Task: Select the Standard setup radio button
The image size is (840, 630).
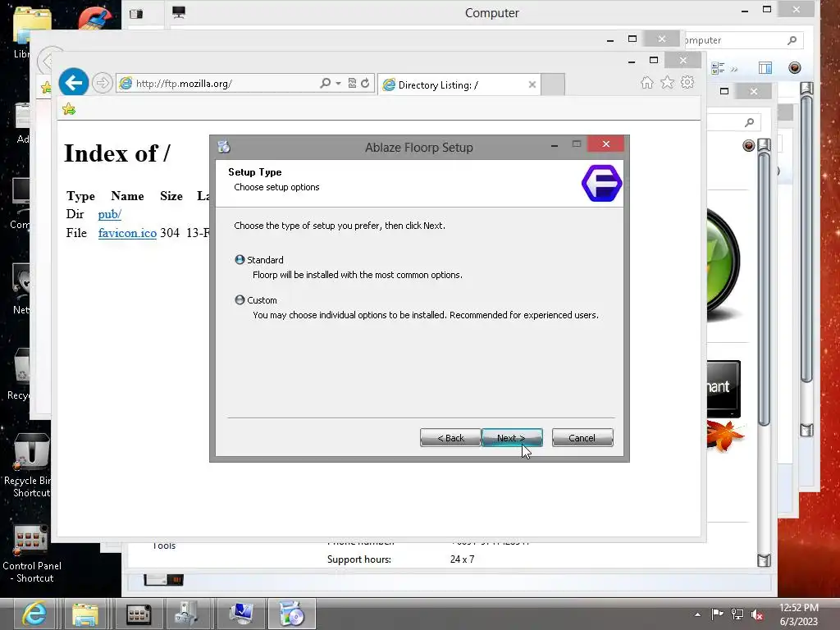Action: (x=240, y=260)
